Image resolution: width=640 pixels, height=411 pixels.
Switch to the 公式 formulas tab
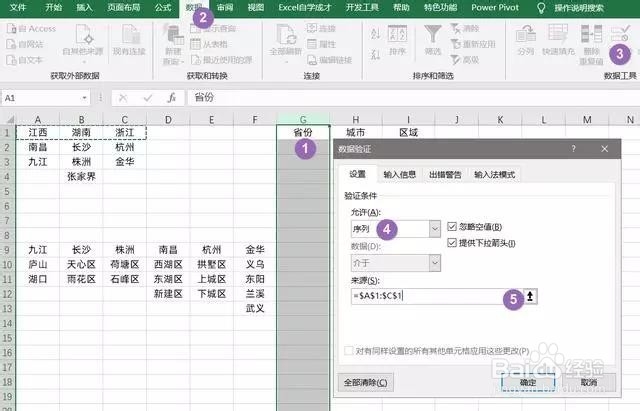(x=163, y=8)
